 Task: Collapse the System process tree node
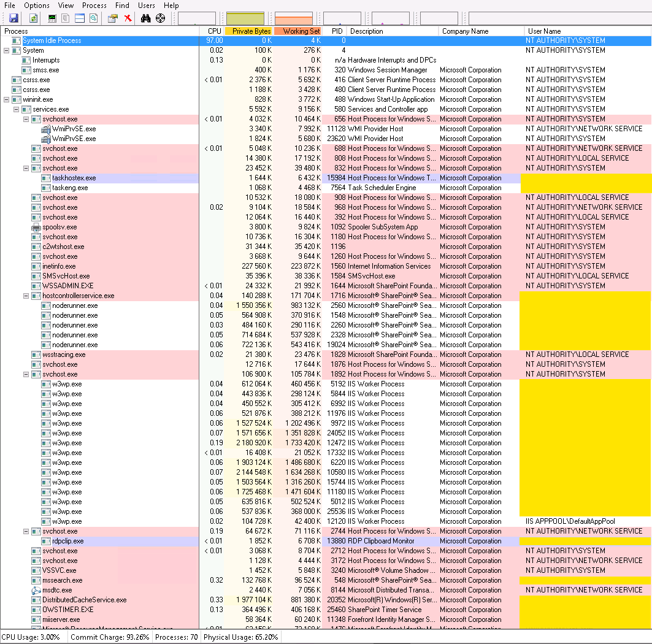click(x=6, y=50)
